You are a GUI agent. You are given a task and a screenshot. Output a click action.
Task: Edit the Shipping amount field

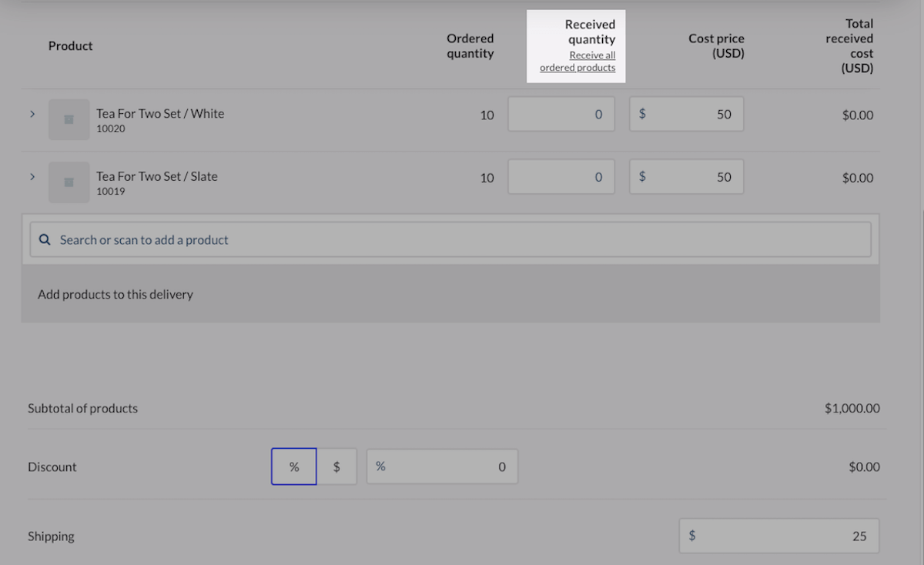point(778,536)
